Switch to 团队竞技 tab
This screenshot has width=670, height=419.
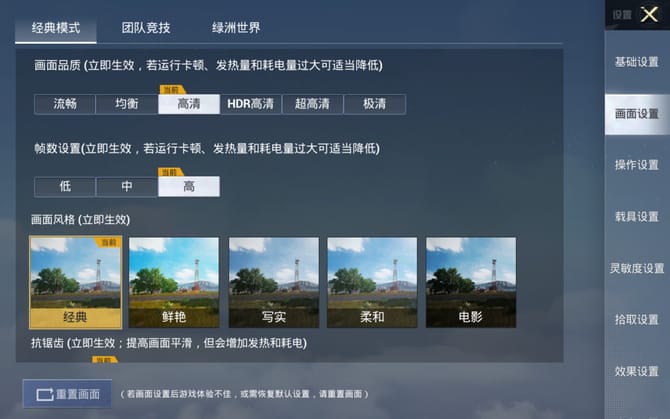(146, 28)
